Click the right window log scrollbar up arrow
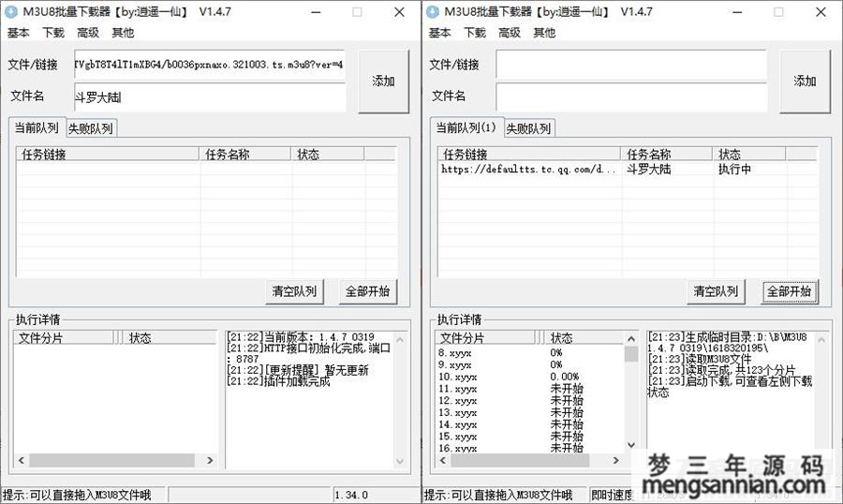843x504 pixels. [821, 340]
